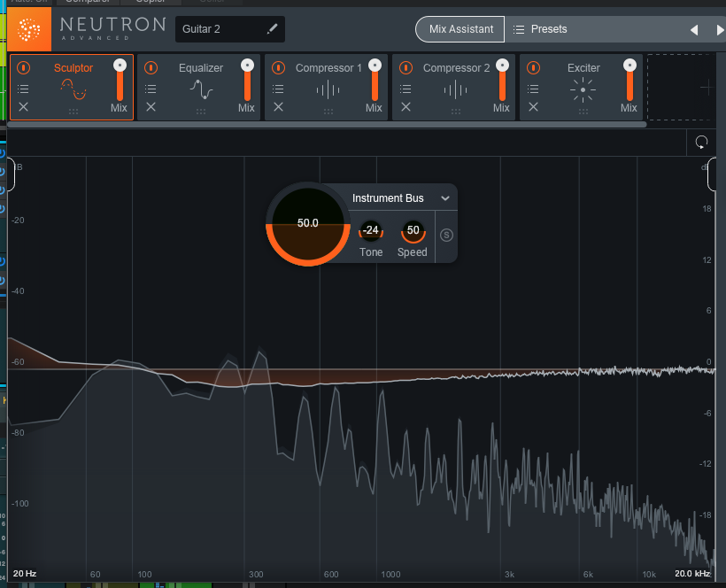
Task: Open Equalizer module preset list
Action: [151, 89]
